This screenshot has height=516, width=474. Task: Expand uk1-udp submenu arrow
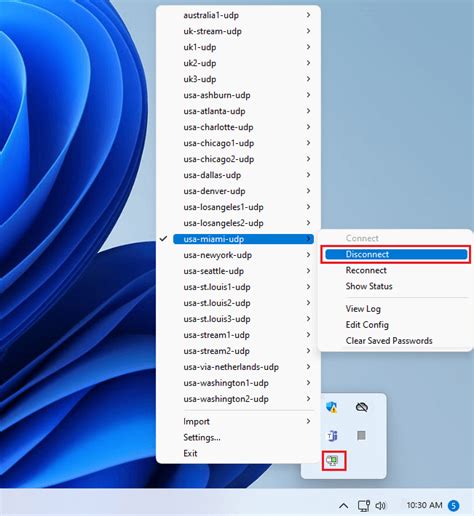(308, 47)
